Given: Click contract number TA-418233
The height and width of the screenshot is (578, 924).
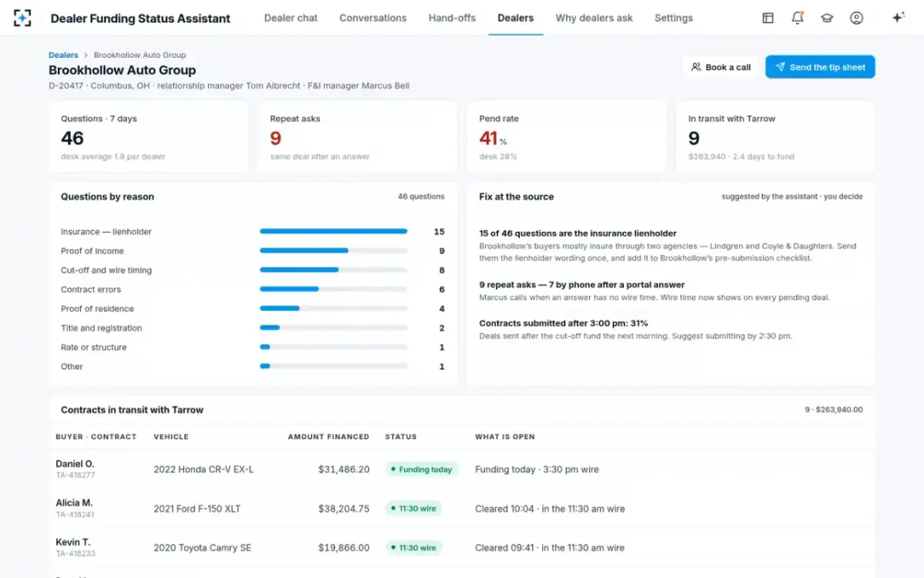Looking at the screenshot, I should pos(75,554).
